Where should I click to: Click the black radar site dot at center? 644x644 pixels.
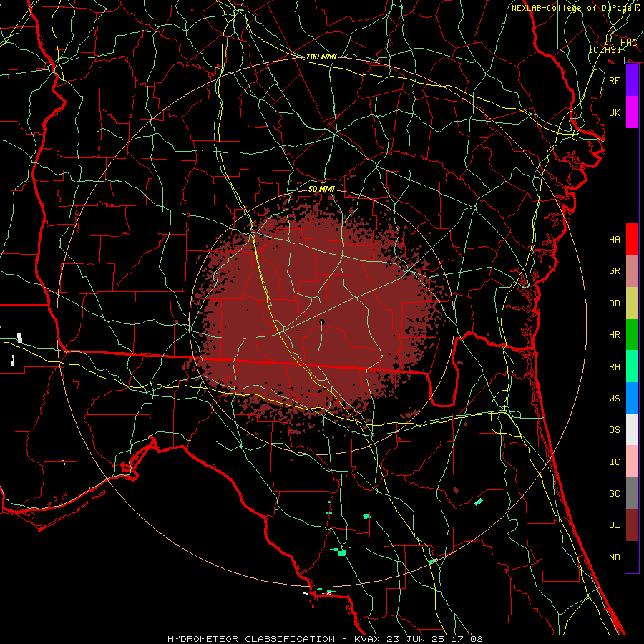tap(322, 323)
